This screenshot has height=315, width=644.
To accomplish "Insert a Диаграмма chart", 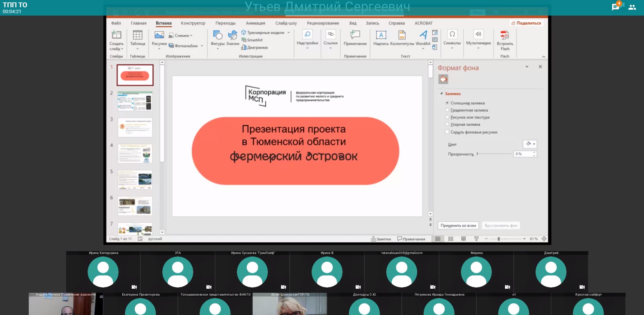I will tap(254, 47).
